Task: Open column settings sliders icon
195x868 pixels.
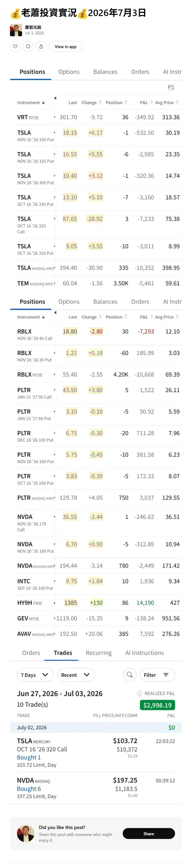Action: [x=171, y=88]
